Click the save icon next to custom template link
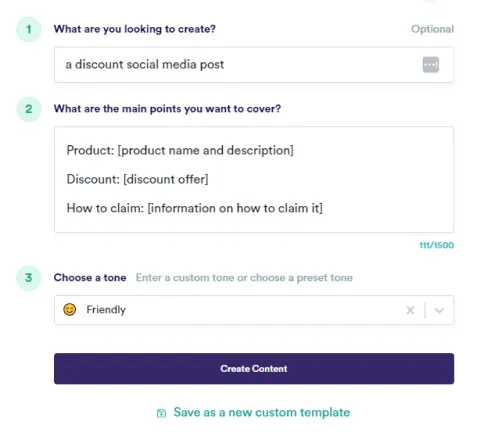 tap(161, 413)
